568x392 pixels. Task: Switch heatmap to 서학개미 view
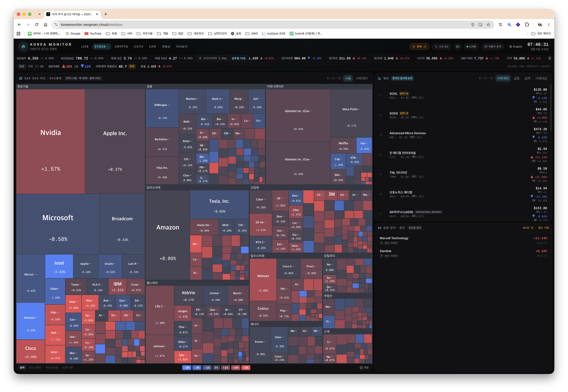pyautogui.click(x=362, y=78)
